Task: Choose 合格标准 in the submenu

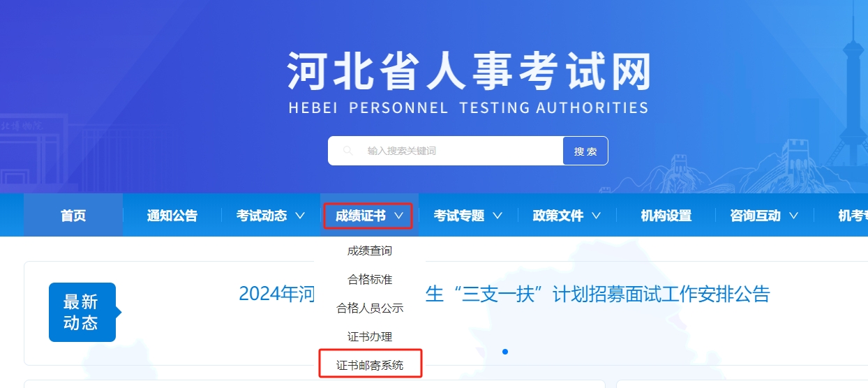Action: (370, 279)
